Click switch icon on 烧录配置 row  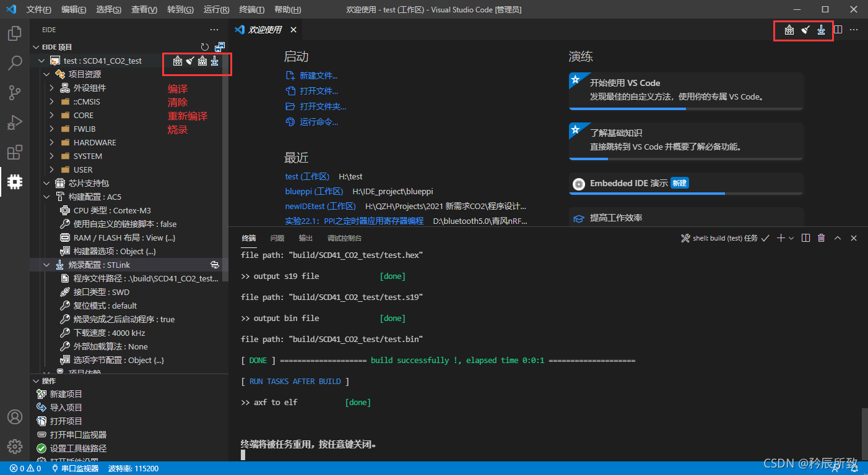click(x=215, y=265)
